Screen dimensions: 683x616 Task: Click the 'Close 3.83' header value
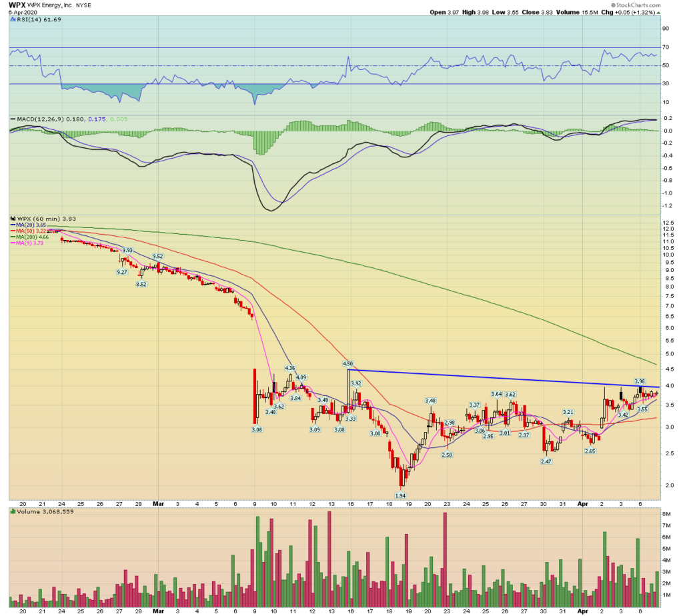[537, 12]
